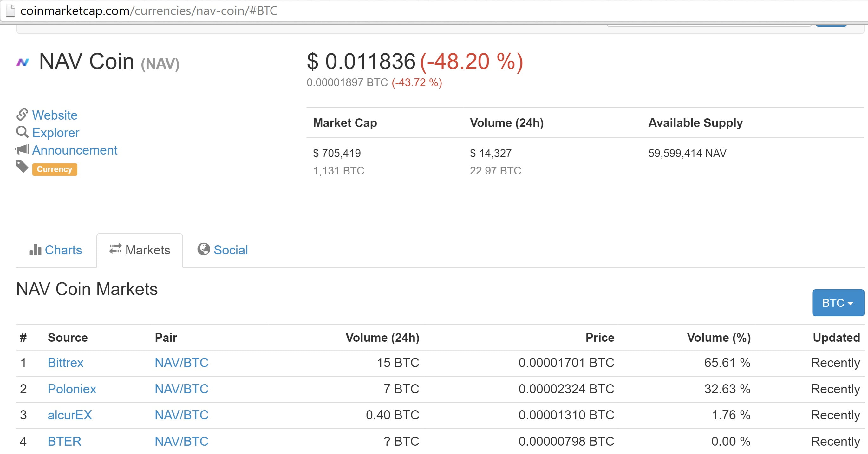Open the Explorer link

(55, 133)
